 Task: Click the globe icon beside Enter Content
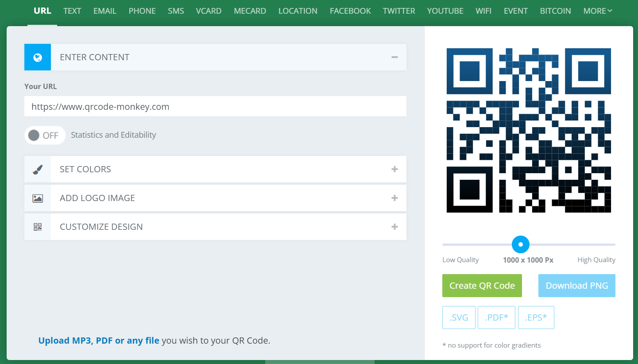pos(38,57)
